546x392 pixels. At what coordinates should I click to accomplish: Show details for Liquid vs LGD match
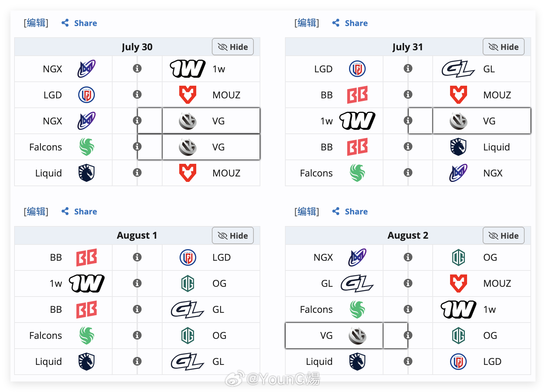[x=408, y=361]
